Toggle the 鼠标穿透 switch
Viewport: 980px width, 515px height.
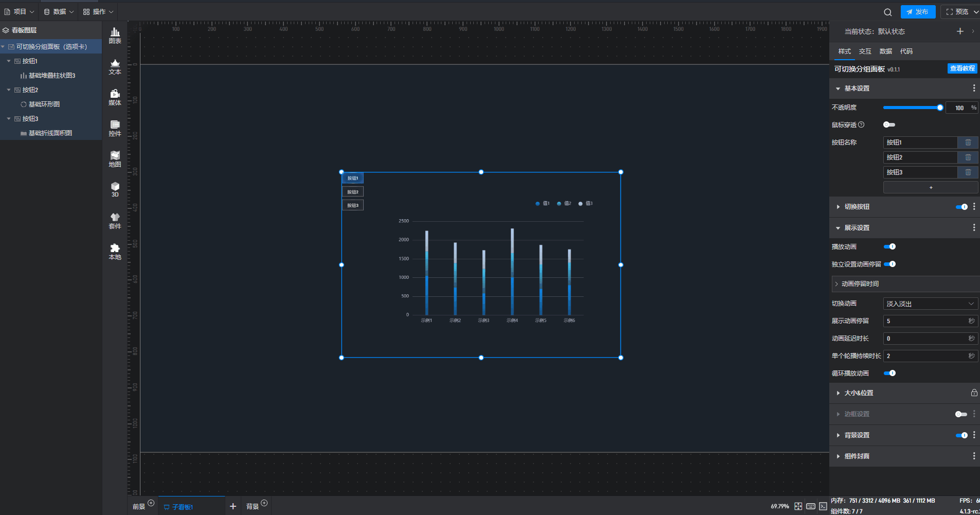tap(889, 125)
